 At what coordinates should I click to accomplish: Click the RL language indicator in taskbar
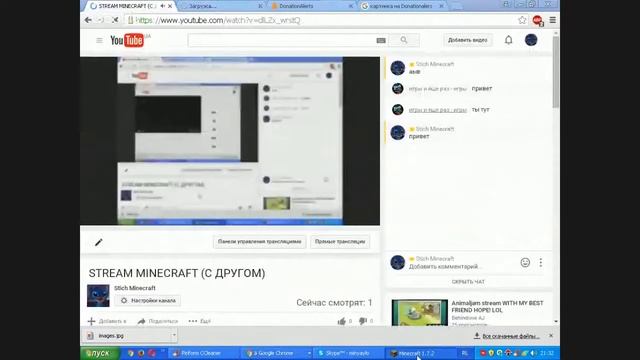point(464,353)
